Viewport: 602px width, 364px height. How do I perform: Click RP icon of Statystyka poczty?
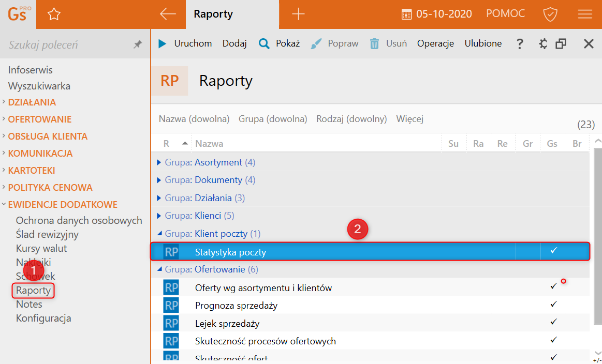tap(171, 252)
